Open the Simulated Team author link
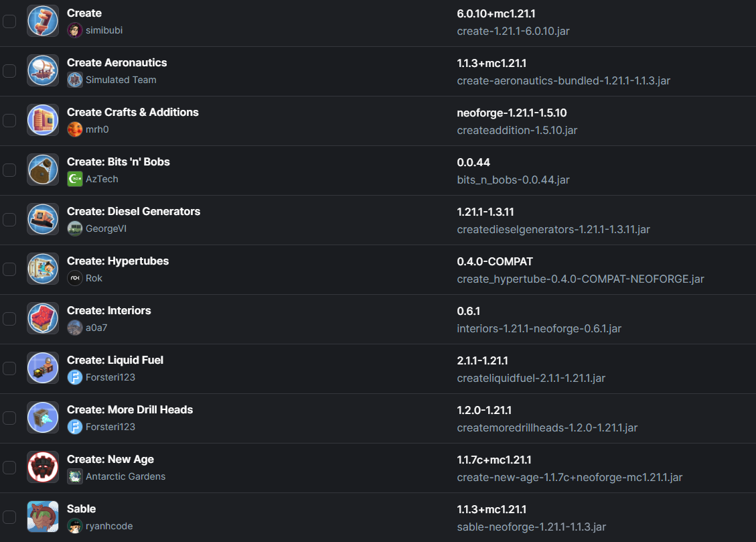756x542 pixels. pos(121,80)
